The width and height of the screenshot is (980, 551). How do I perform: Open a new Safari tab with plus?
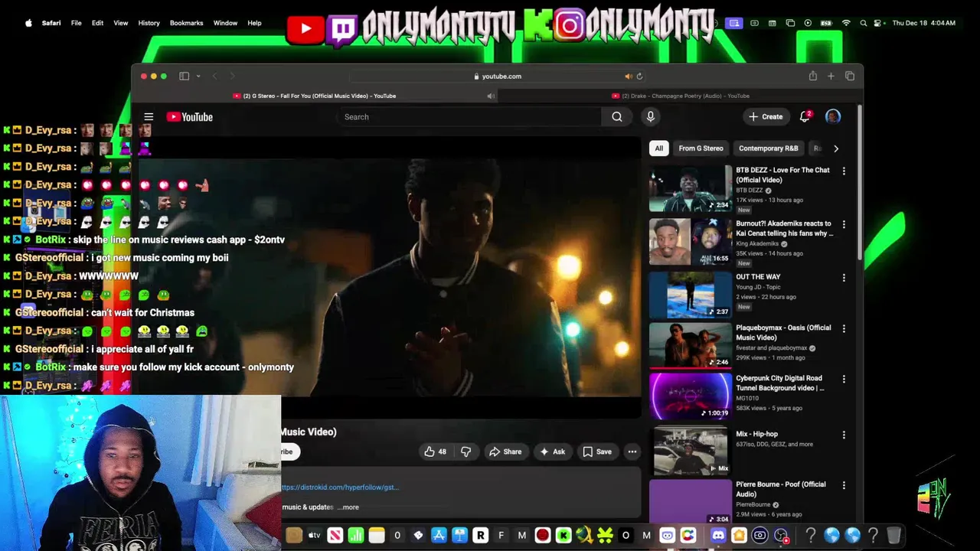831,76
